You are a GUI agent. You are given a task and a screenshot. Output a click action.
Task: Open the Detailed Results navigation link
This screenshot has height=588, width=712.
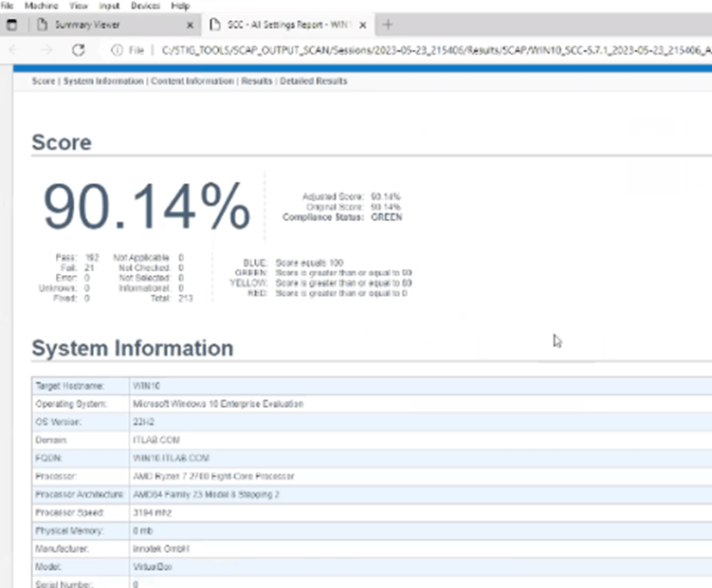click(x=314, y=82)
